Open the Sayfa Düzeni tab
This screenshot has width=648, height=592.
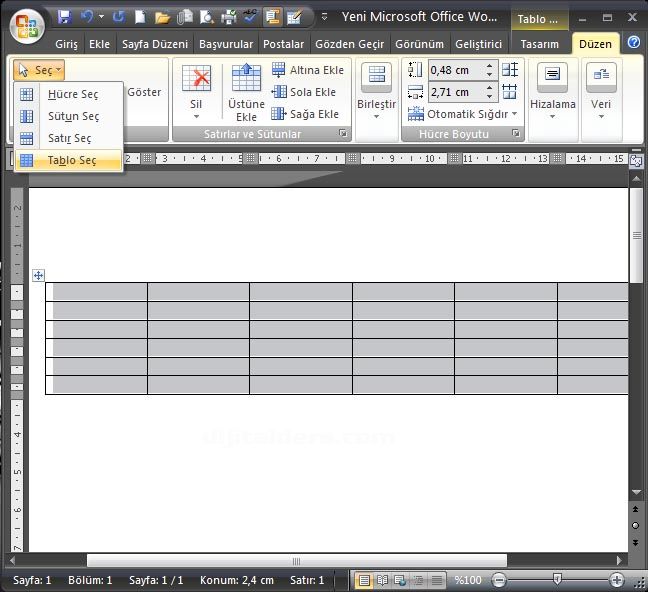point(155,44)
